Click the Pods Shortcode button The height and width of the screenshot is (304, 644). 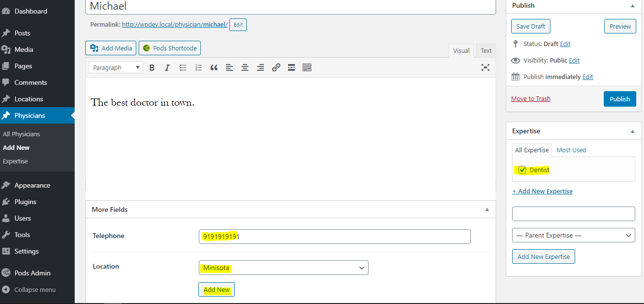point(170,48)
